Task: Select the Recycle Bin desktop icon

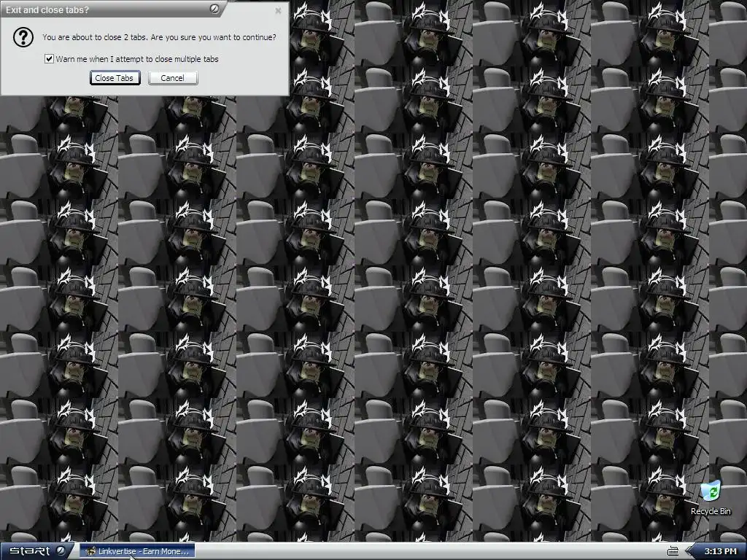Action: coord(711,498)
